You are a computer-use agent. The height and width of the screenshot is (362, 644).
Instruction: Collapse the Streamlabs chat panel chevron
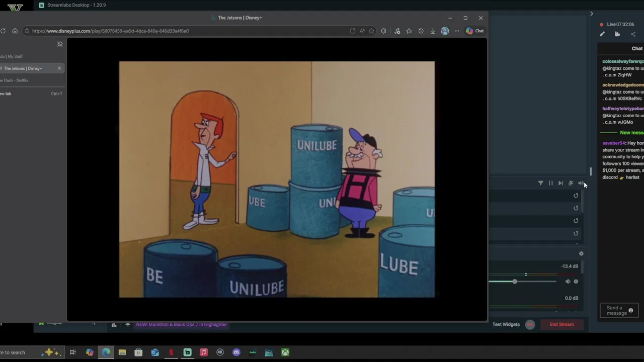[592, 14]
